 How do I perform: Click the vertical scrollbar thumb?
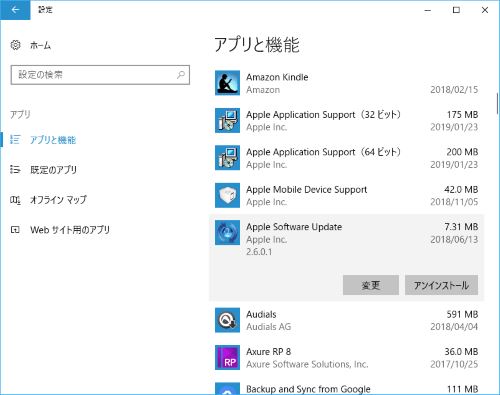click(x=498, y=104)
